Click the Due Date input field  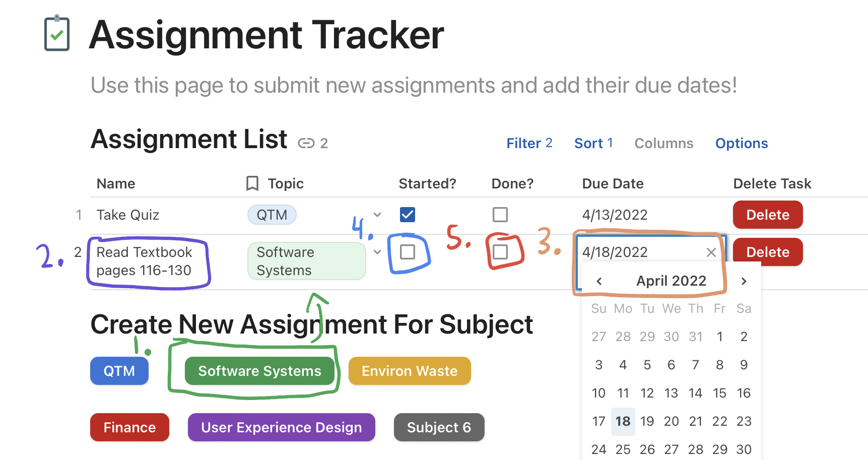coord(640,252)
